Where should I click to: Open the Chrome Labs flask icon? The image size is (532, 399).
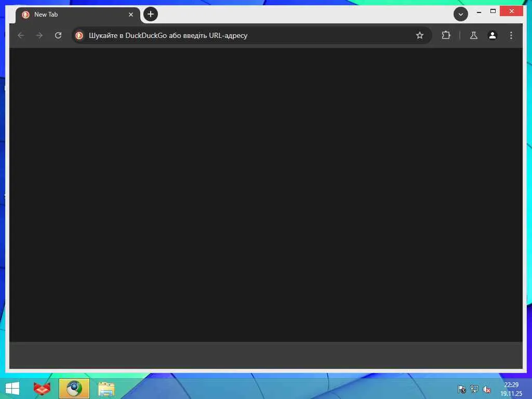pyautogui.click(x=474, y=35)
